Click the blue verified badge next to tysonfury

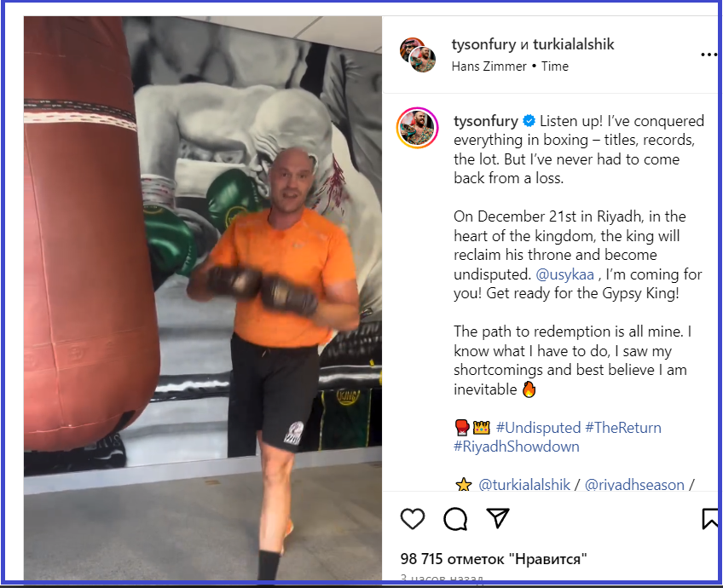[x=529, y=121]
